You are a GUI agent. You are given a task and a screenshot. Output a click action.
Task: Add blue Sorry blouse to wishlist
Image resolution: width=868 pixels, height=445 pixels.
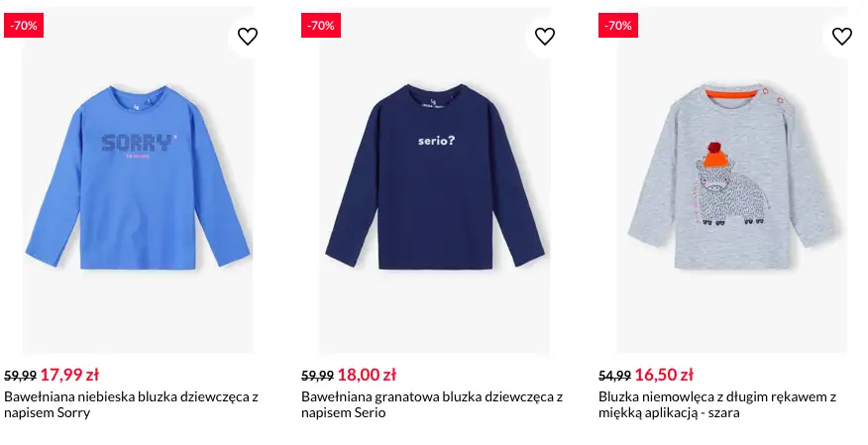point(248,37)
